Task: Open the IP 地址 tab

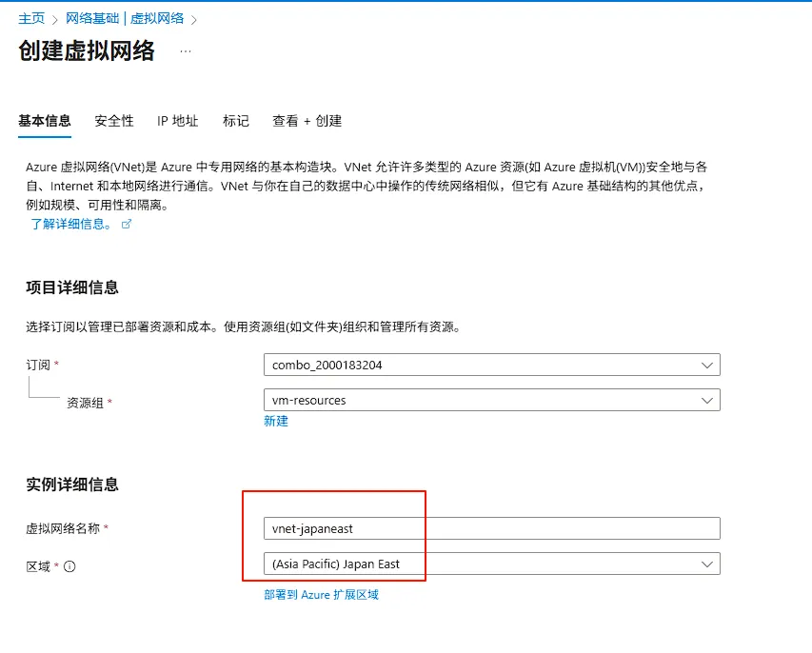Action: point(178,121)
